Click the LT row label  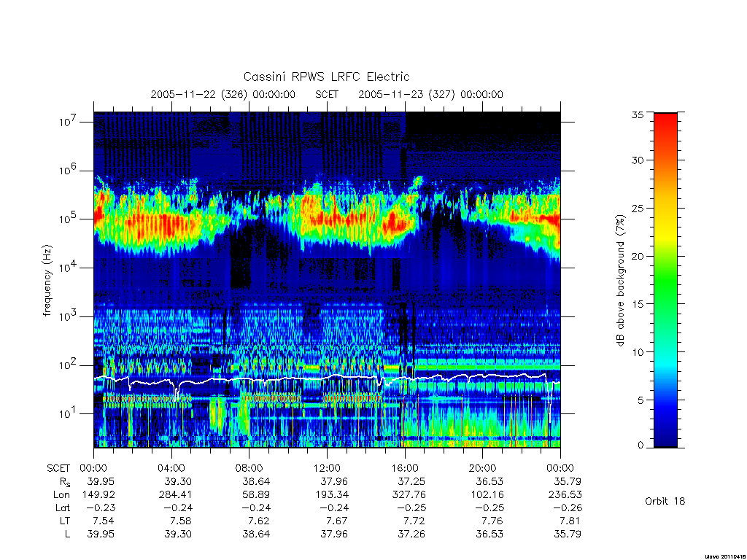point(65,521)
